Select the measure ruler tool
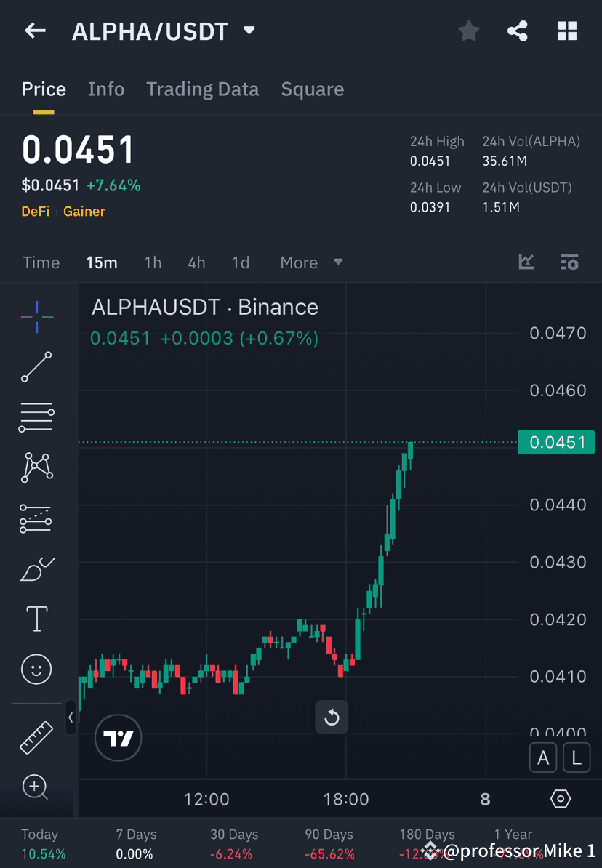The width and height of the screenshot is (602, 868). (x=36, y=736)
